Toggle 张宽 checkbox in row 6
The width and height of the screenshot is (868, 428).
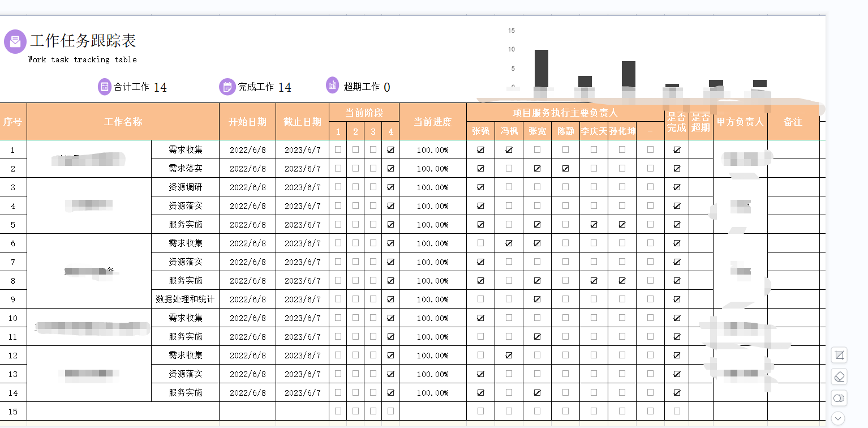(537, 243)
